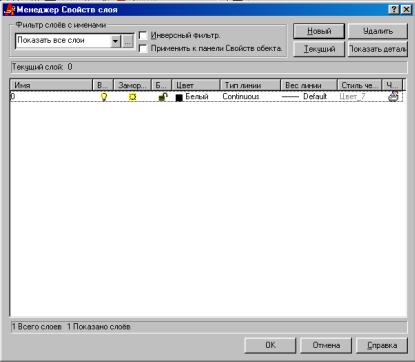
Task: Click the Новый button
Action: coord(319,31)
